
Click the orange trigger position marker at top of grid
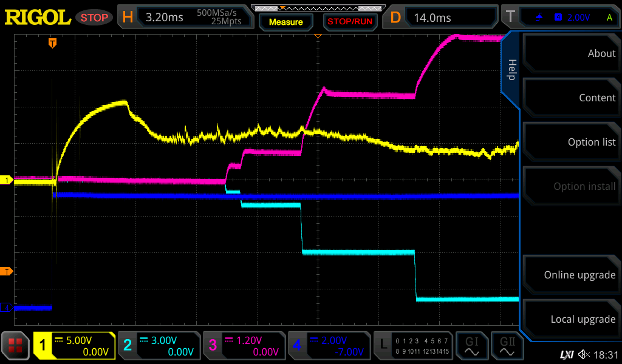click(x=53, y=43)
